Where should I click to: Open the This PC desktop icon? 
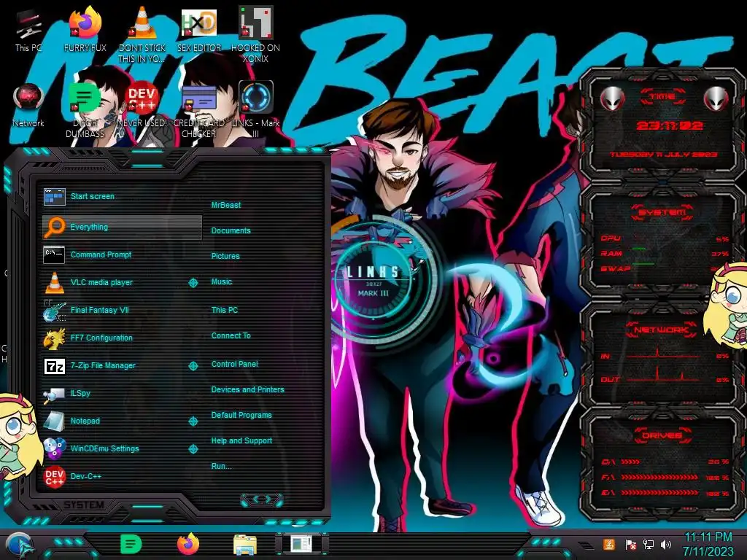[x=28, y=31]
